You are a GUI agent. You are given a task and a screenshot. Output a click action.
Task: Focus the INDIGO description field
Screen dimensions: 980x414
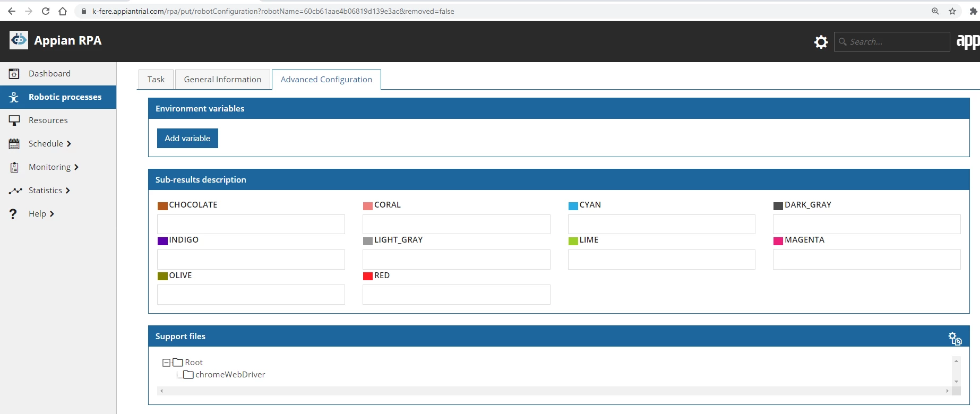251,260
